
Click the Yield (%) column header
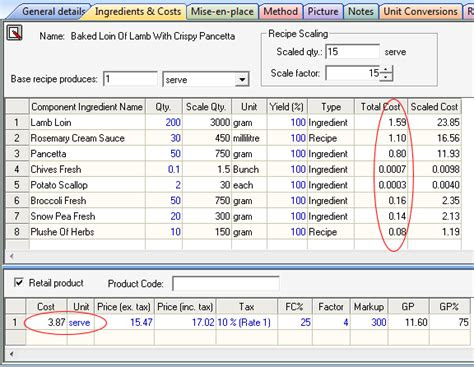click(x=287, y=107)
